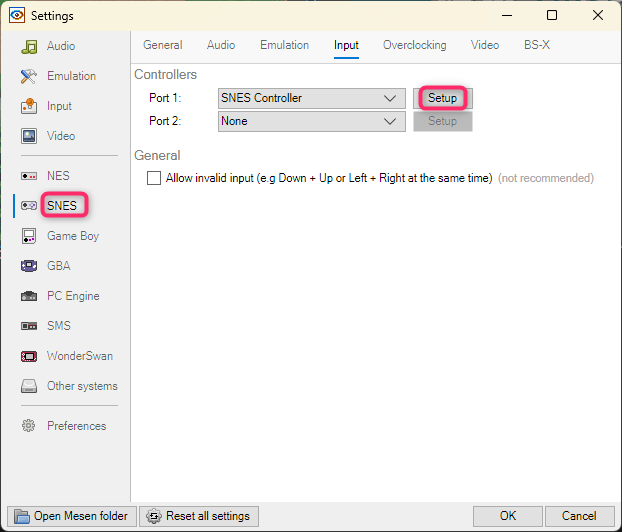This screenshot has height=532, width=622.
Task: Select the Video monitor icon in sidebar
Action: click(29, 136)
